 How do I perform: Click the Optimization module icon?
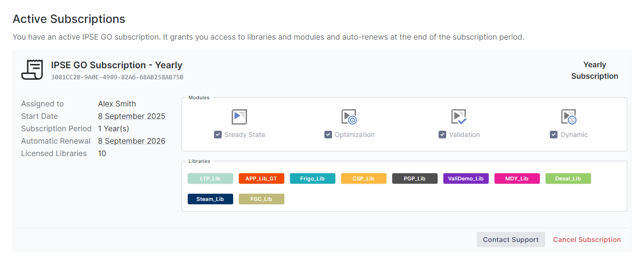tap(349, 117)
